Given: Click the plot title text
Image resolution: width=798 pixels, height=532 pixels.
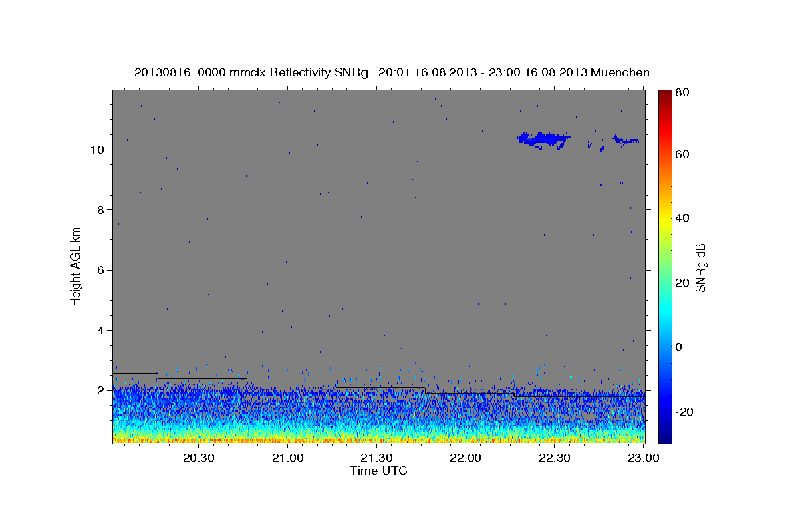Looking at the screenshot, I should pyautogui.click(x=392, y=72).
